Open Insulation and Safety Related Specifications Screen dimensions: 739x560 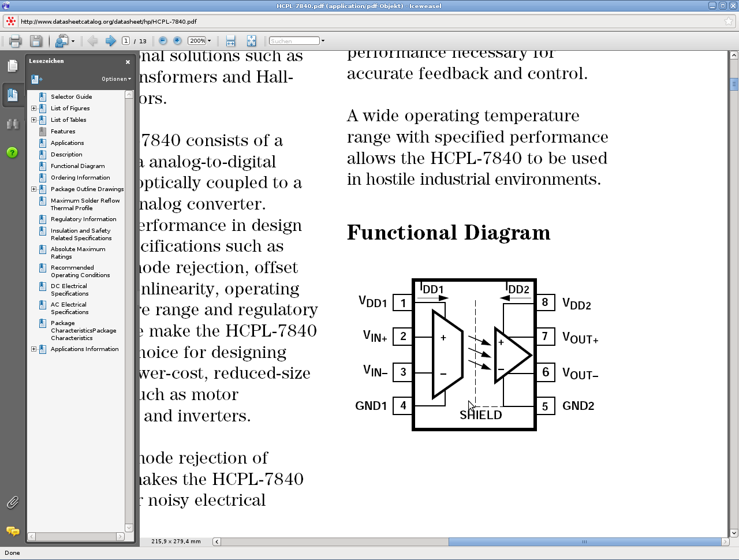(81, 234)
